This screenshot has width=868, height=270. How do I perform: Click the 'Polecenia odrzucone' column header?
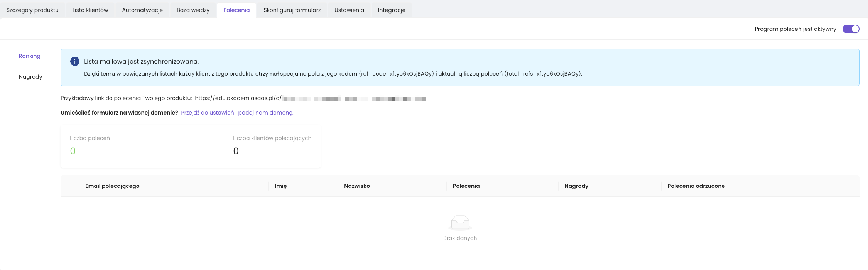point(696,186)
